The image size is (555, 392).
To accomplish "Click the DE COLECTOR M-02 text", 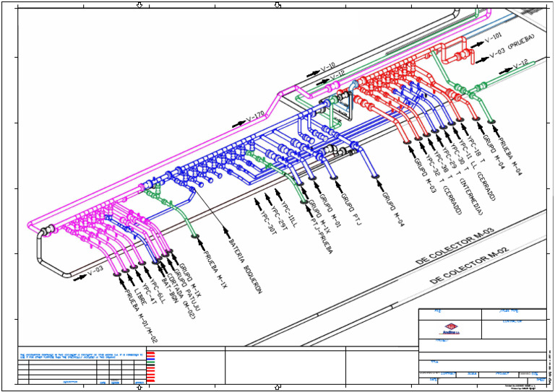I will [x=469, y=266].
